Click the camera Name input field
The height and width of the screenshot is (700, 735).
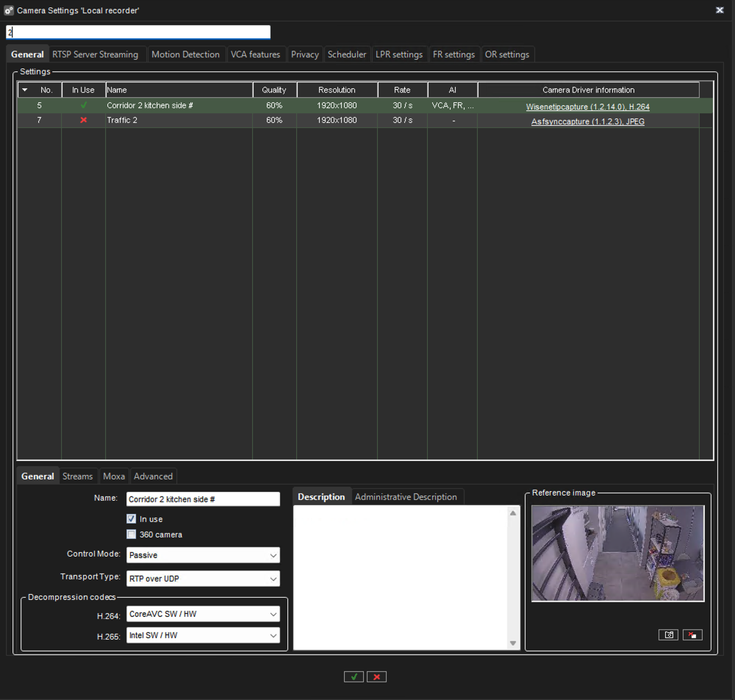(x=203, y=499)
